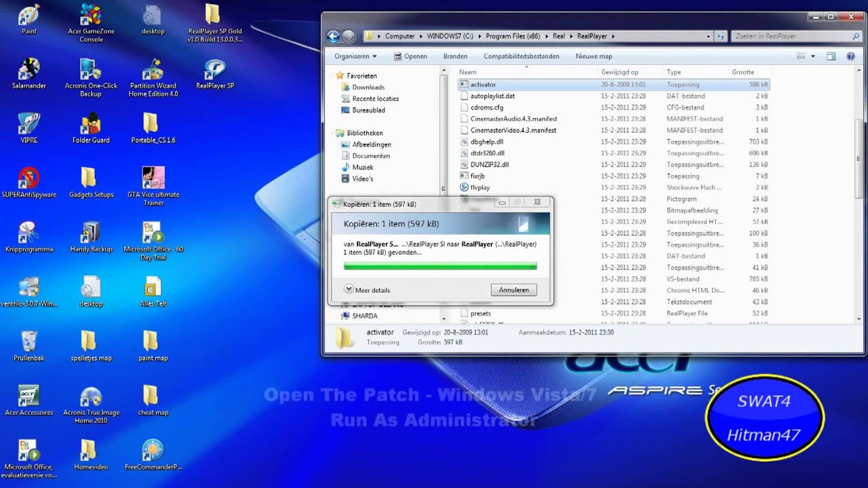Screen dimensions: 868x488
Task: Click the Branden toolbar command
Action: [x=455, y=56]
